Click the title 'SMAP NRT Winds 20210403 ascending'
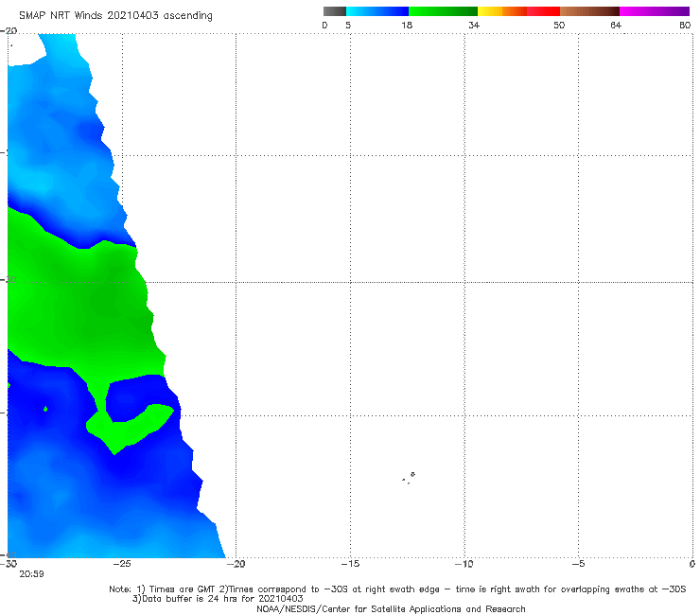The height and width of the screenshot is (615, 700). [115, 15]
